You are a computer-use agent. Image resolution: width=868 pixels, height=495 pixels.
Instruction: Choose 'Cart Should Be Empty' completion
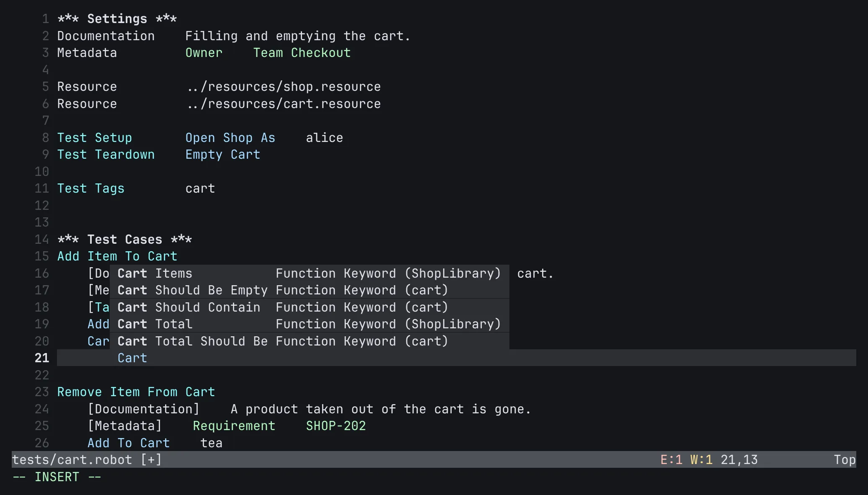tap(309, 290)
